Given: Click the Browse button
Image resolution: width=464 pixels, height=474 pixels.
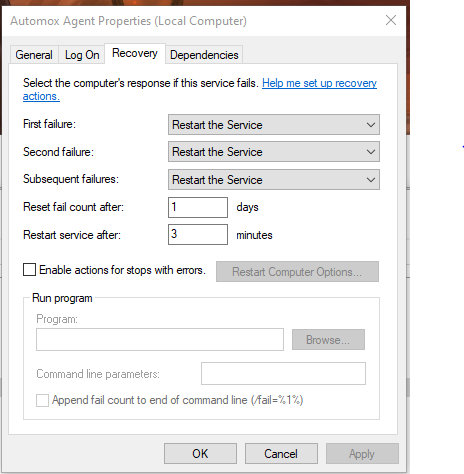Looking at the screenshot, I should pos(328,340).
